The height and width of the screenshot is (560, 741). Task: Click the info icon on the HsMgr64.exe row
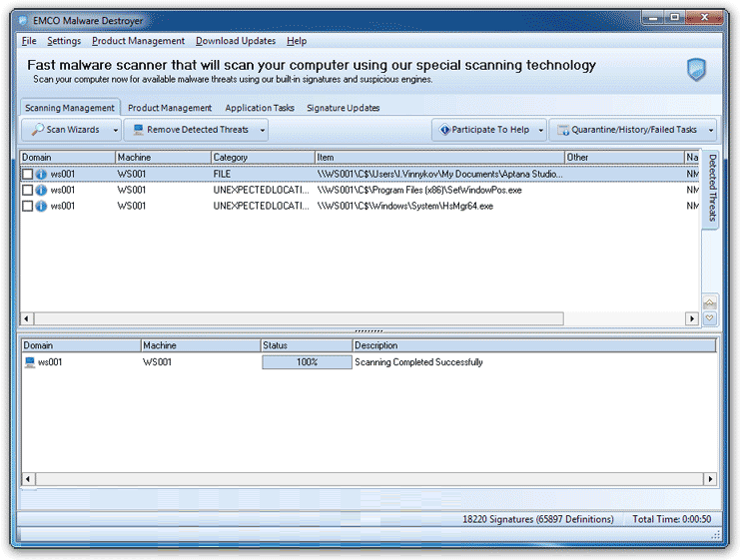click(41, 207)
